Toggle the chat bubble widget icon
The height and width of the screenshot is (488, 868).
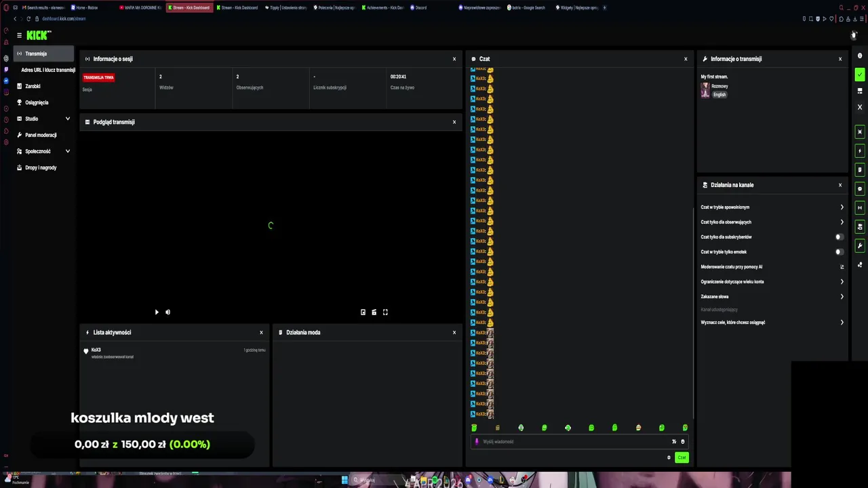(860, 189)
